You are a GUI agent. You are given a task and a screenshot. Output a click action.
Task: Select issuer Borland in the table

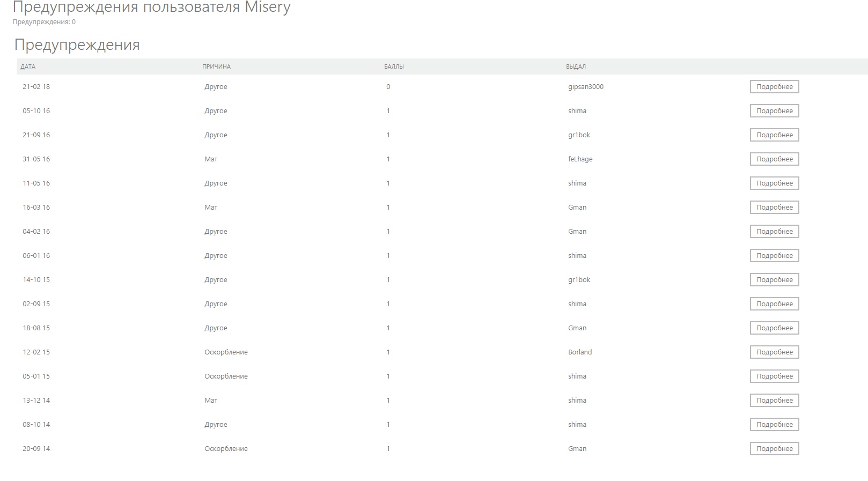click(580, 352)
